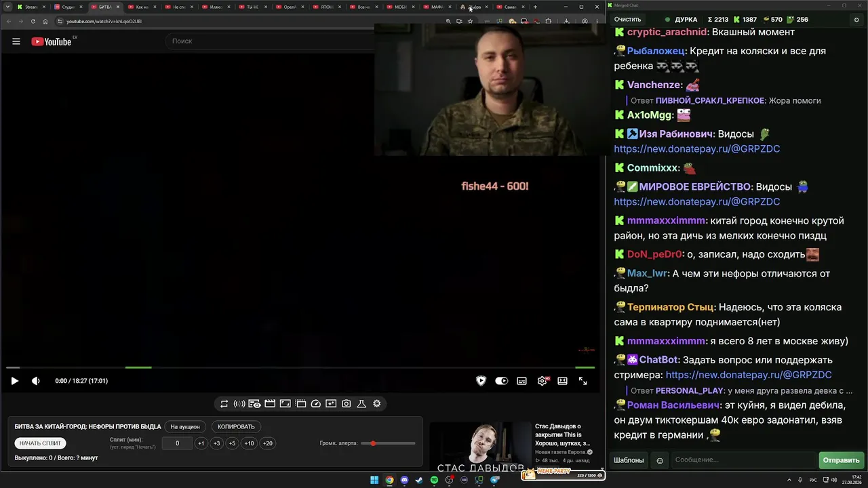Open the chat settings gear in Merged Chat
This screenshot has width=868, height=488.
click(856, 20)
